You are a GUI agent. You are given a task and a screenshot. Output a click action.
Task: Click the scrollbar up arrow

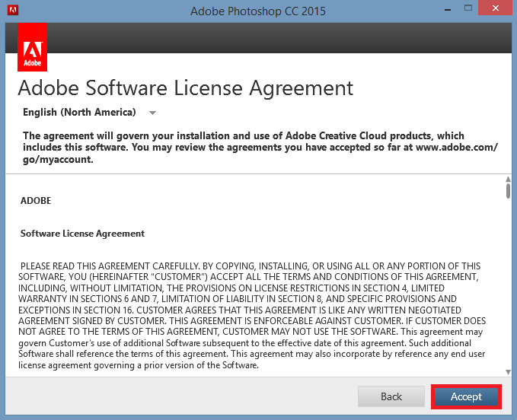pos(508,179)
